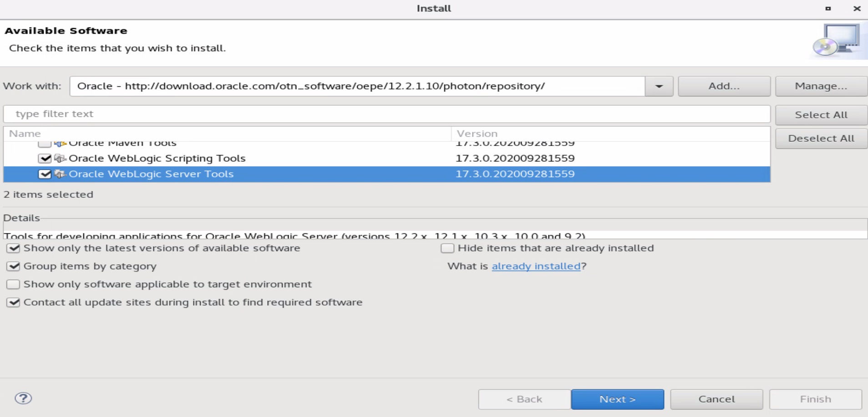Uncheck Oracle WebLogic Scripting Tools checkbox

(x=45, y=158)
